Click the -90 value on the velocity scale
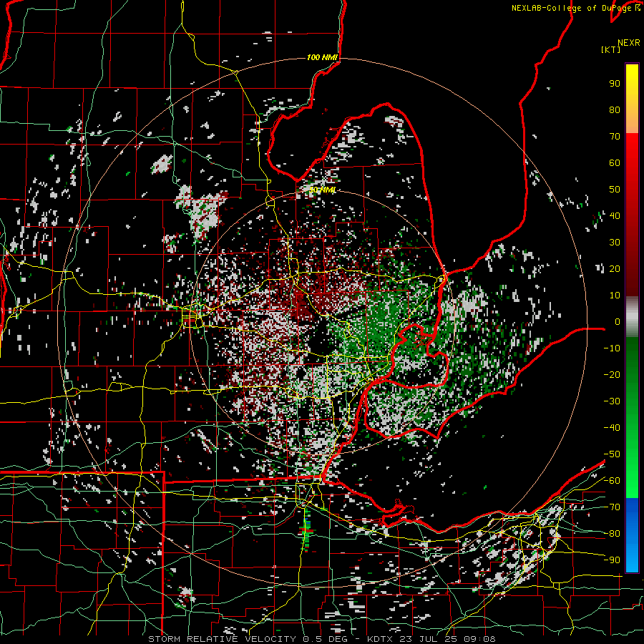644x644 pixels. 612,560
